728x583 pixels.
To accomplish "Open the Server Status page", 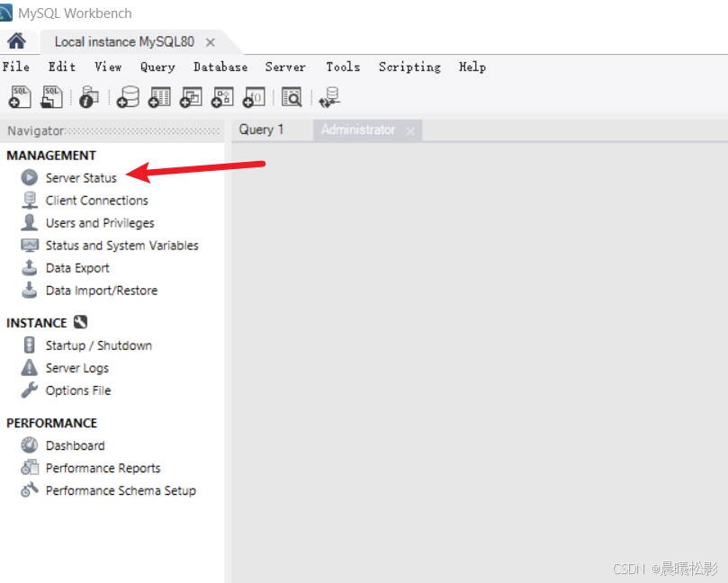I will tap(80, 177).
